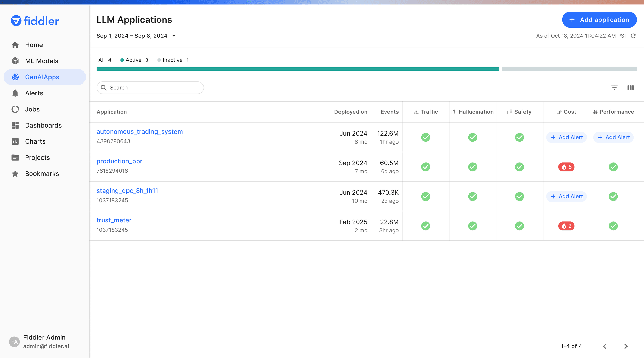Open the filter list icon
Screen dimensions: 644x358
pyautogui.click(x=614, y=88)
